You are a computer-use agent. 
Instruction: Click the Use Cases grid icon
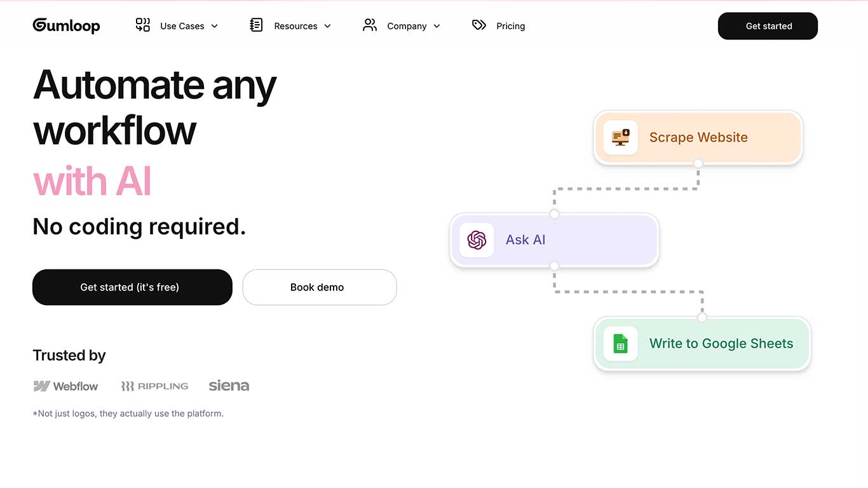[143, 25]
